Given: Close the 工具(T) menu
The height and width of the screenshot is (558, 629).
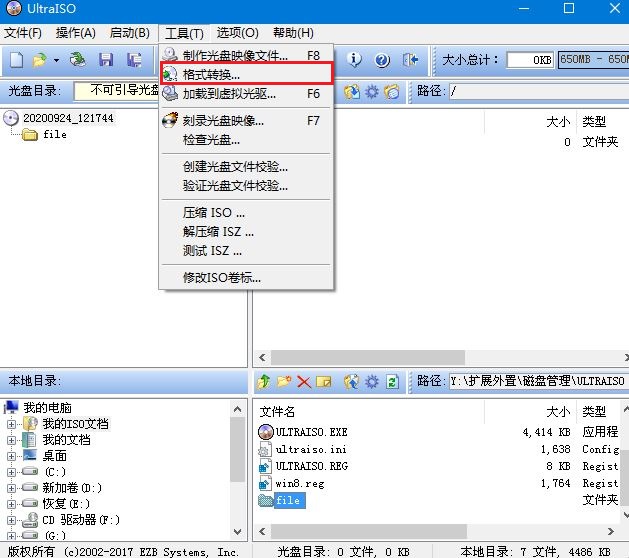Looking at the screenshot, I should [x=185, y=33].
